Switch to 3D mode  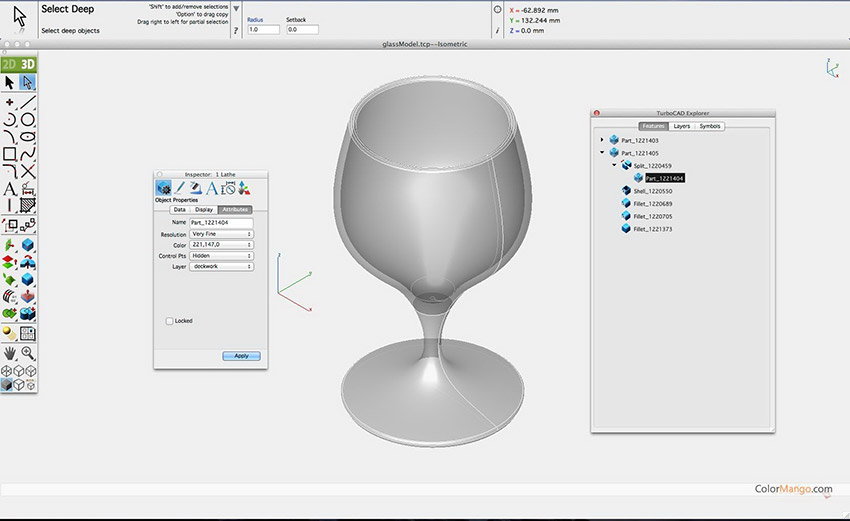pos(28,64)
